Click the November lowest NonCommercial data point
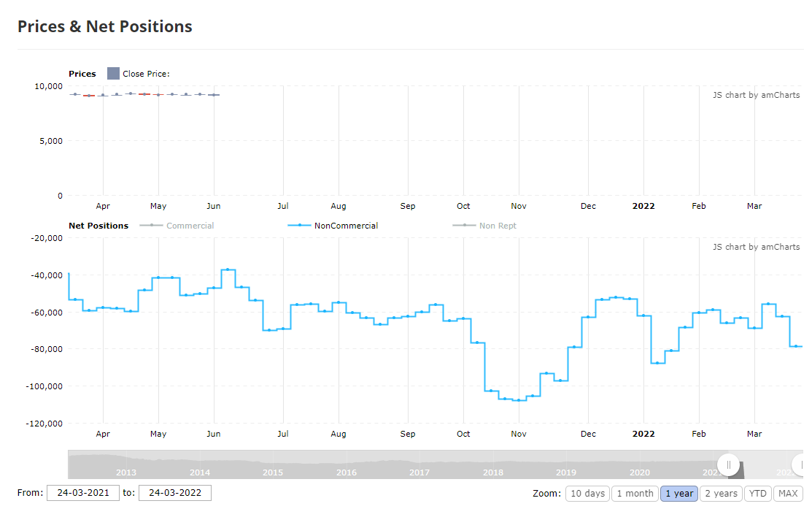Viewport: 812px width, 509px height. (x=519, y=400)
